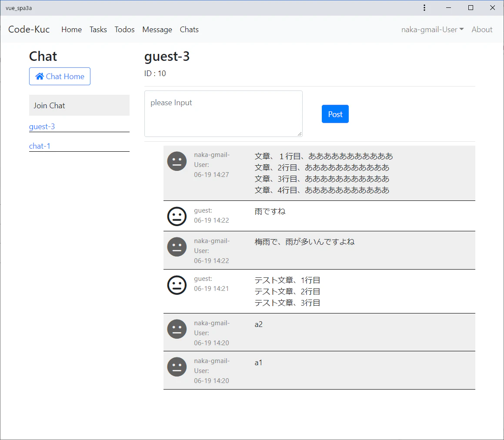Open the three-dot window menu
Viewport: 504px width, 440px height.
click(x=424, y=8)
